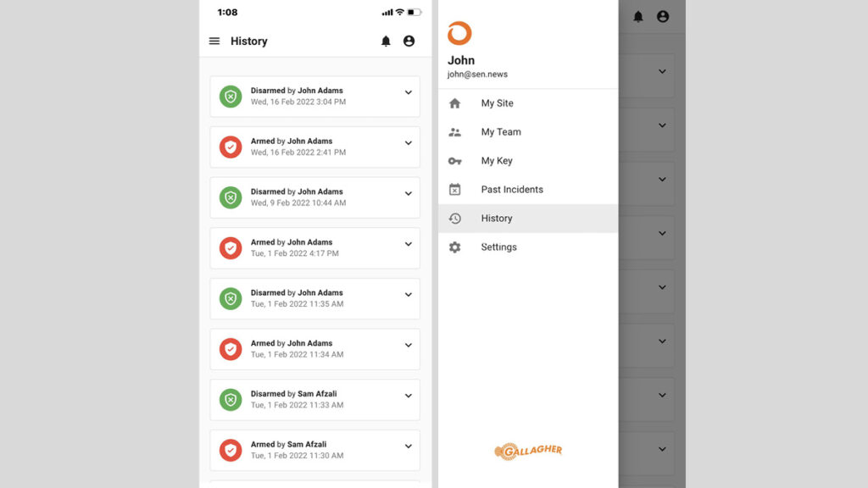The height and width of the screenshot is (488, 868).
Task: Click green disarmed shield icon for 3:04 PM entry
Action: [x=231, y=96]
